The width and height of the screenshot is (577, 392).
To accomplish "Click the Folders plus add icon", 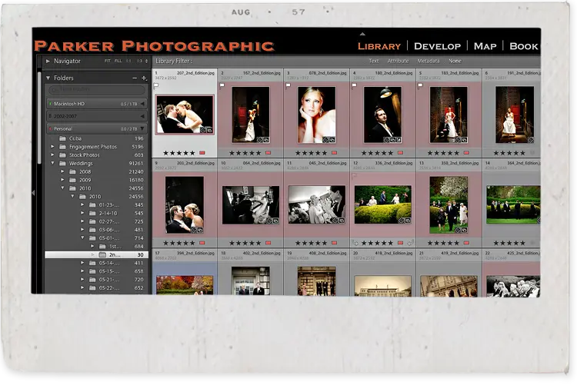I will point(144,78).
